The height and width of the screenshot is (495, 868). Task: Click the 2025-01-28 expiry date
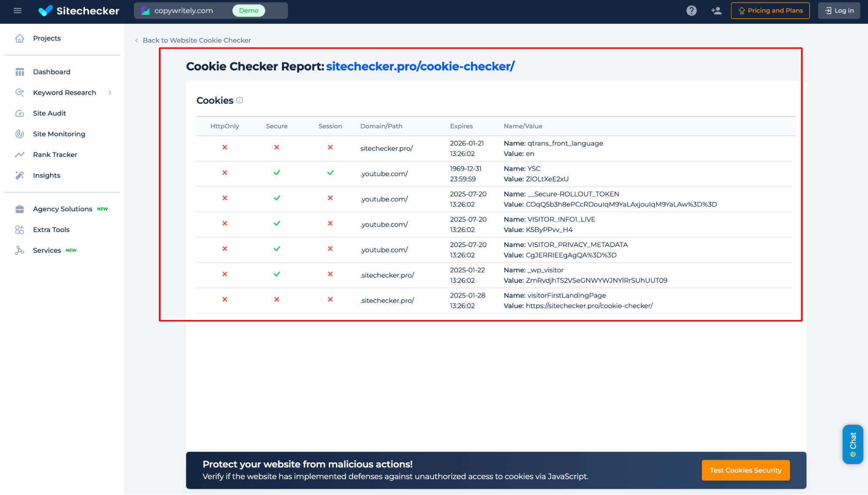pyautogui.click(x=468, y=296)
